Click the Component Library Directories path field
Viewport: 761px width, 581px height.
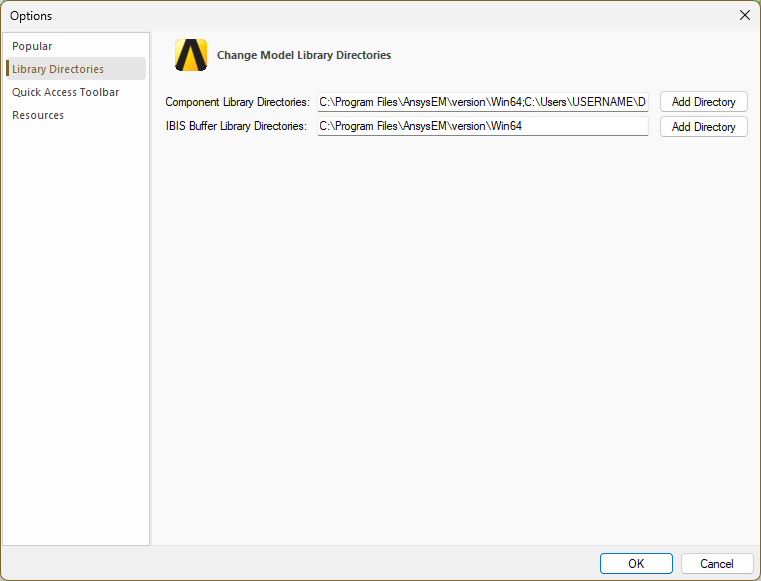(482, 102)
